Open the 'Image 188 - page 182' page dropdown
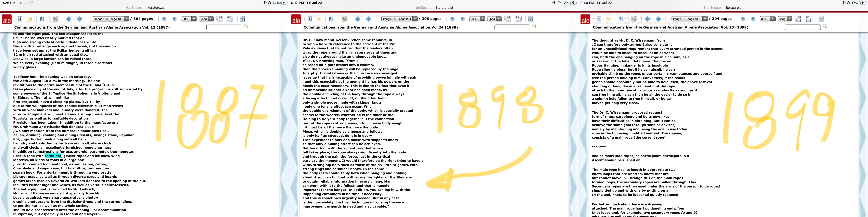The width and height of the screenshot is (868, 217). tap(111, 19)
